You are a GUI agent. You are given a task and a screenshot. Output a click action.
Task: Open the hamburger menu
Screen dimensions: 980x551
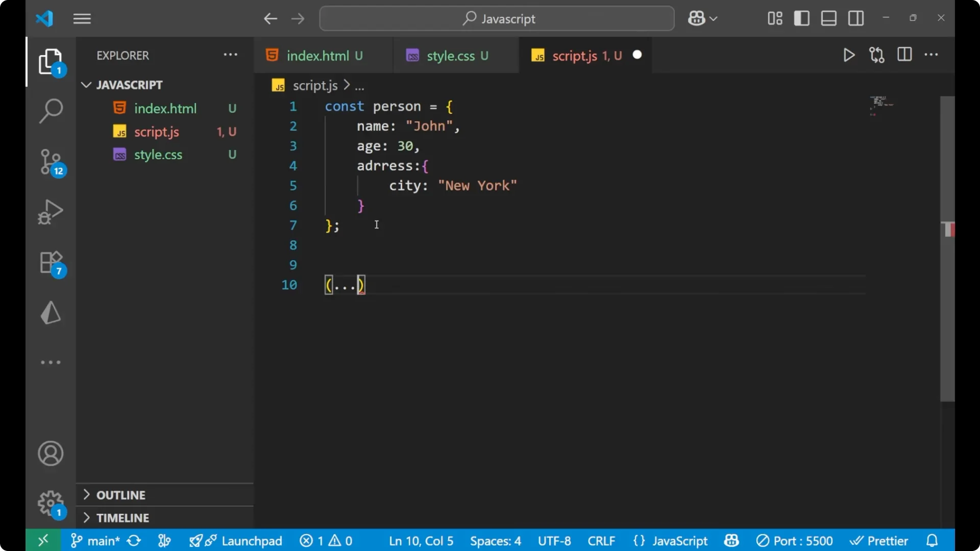coord(82,18)
